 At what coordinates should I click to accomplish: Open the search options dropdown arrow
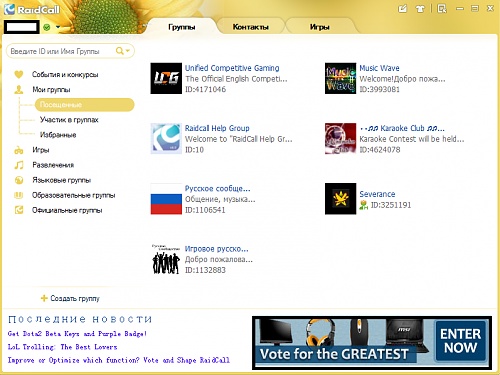coord(128,51)
